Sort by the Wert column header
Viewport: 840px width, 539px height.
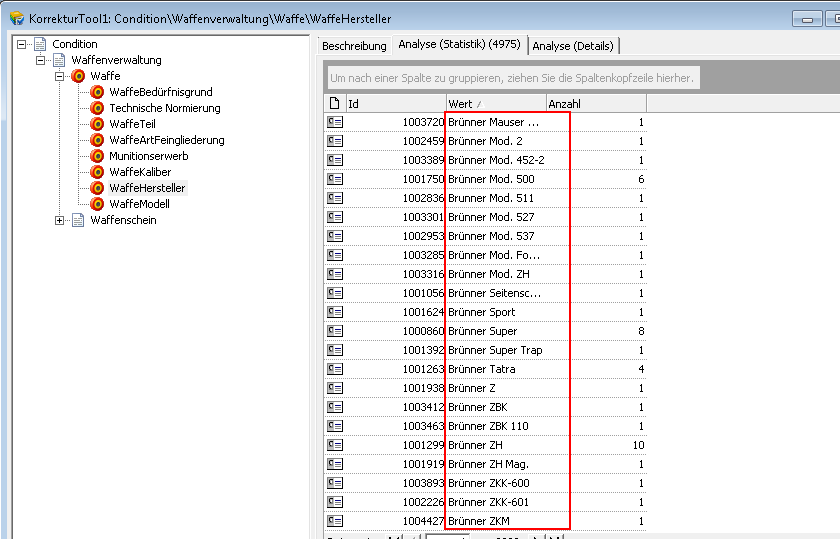495,104
